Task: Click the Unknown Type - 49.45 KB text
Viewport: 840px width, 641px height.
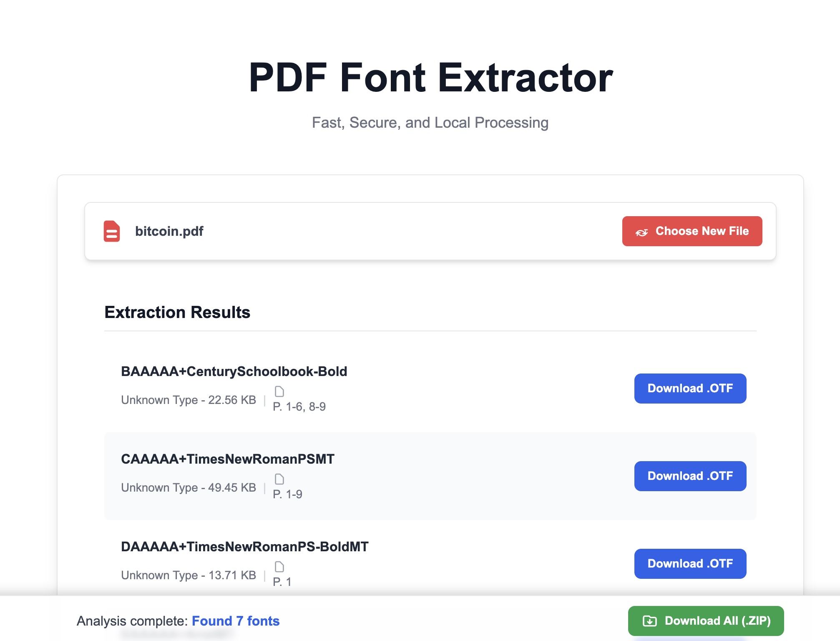Action: 188,487
